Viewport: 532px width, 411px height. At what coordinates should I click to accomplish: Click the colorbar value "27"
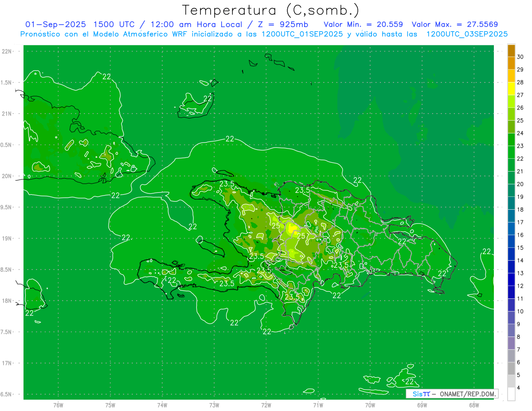point(520,95)
